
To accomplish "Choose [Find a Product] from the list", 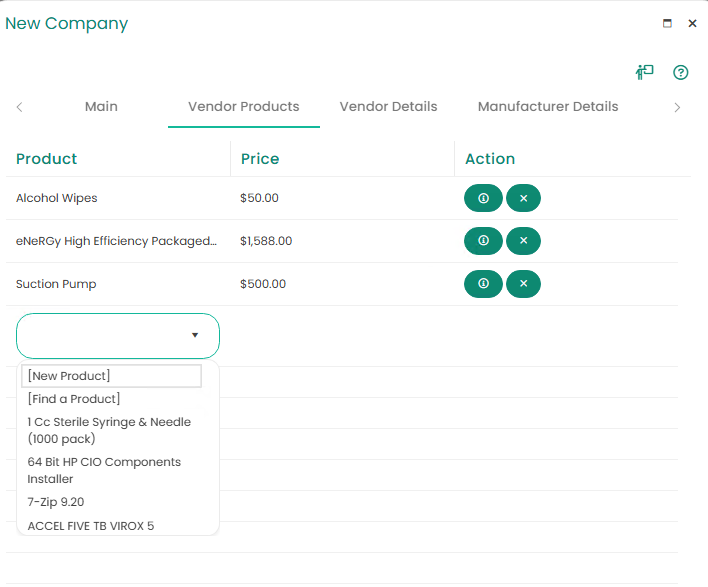I will point(74,399).
